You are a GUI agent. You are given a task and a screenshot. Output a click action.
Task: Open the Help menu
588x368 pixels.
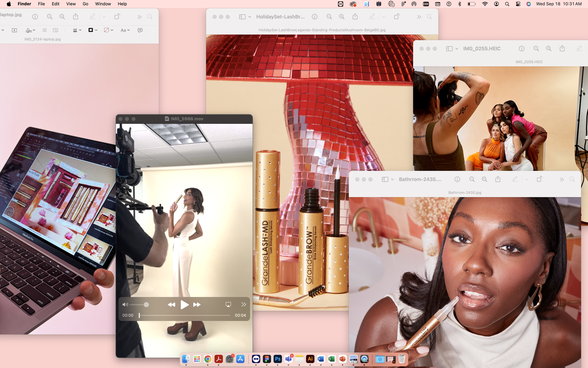click(122, 4)
